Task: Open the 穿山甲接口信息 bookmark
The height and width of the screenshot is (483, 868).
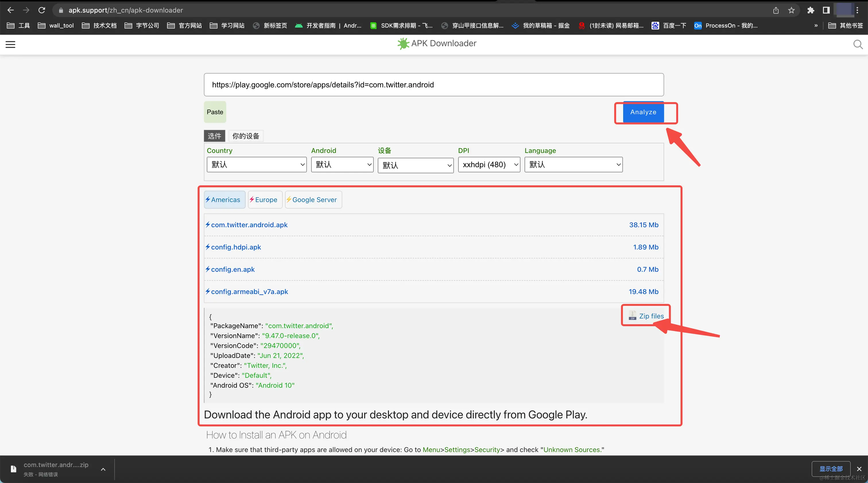Action: 472,26
